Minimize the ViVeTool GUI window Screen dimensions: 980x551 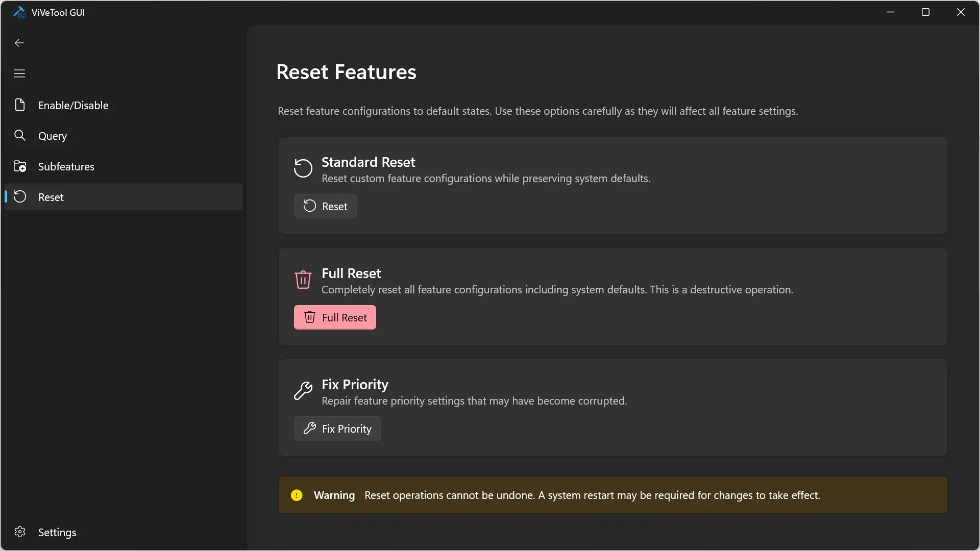click(891, 12)
